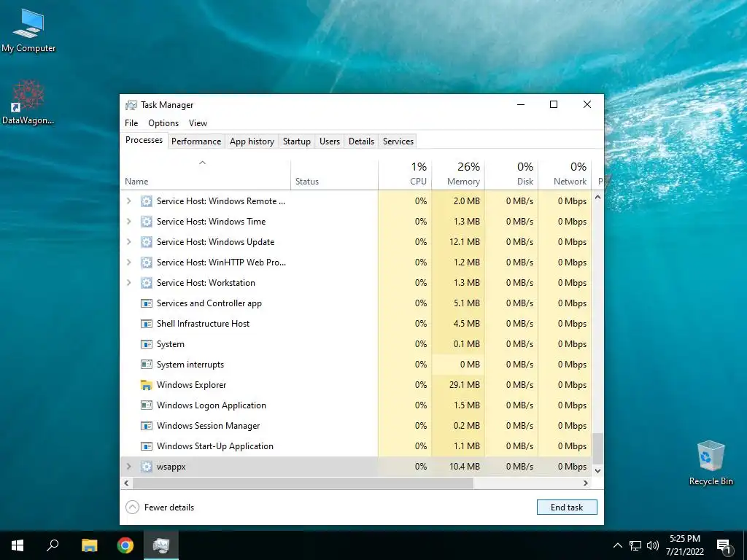Switch to the Performance tab
The height and width of the screenshot is (560, 747).
pyautogui.click(x=196, y=141)
